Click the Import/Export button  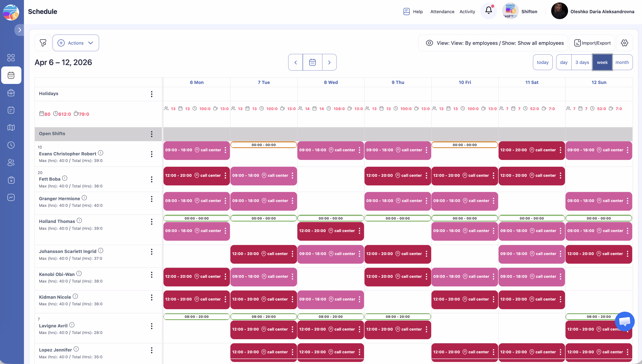click(x=592, y=43)
